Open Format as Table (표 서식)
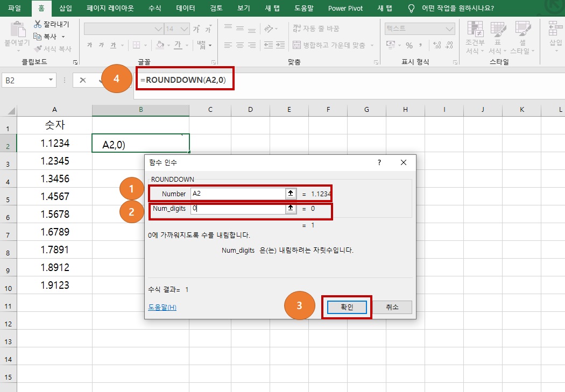Viewport: 565px width, 392px height. [x=498, y=38]
